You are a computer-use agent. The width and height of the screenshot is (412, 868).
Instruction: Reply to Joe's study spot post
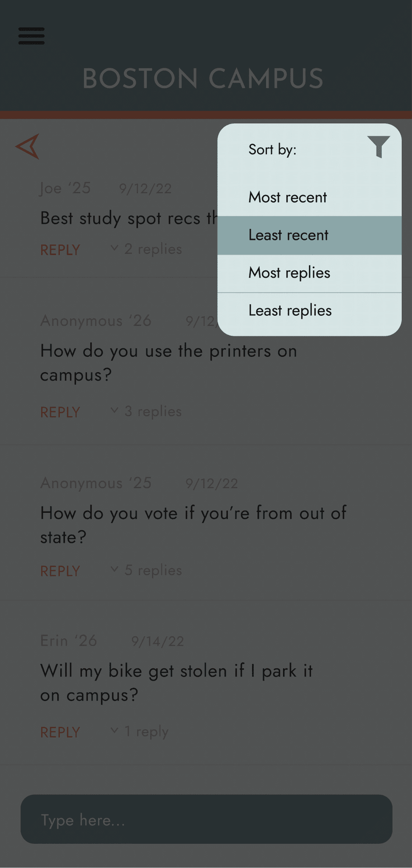[60, 250]
